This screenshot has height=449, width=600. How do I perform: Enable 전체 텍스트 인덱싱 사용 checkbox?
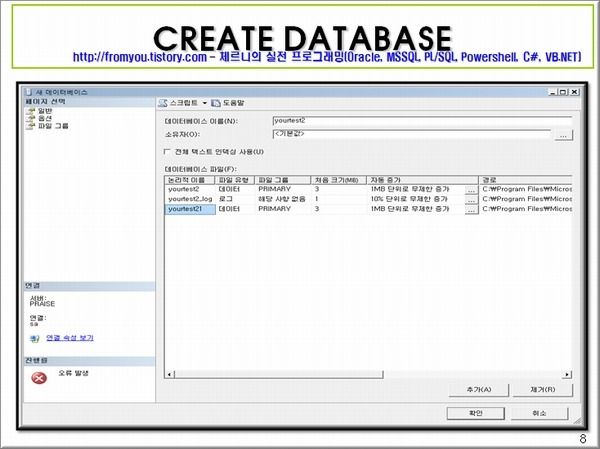point(167,152)
